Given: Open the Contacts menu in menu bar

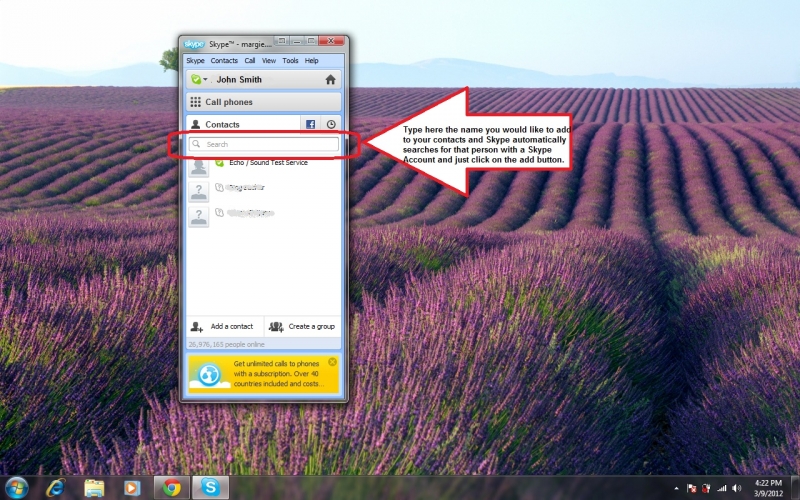Looking at the screenshot, I should [224, 61].
